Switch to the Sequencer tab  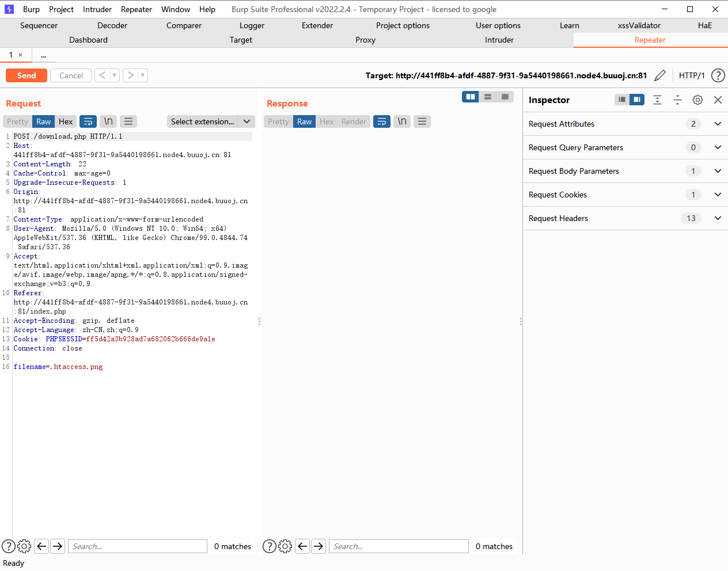point(39,25)
